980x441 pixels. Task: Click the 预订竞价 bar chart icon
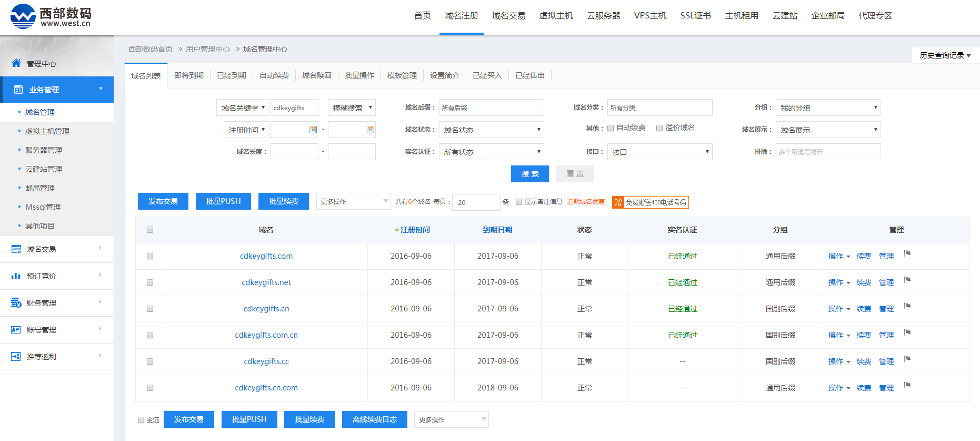(16, 276)
